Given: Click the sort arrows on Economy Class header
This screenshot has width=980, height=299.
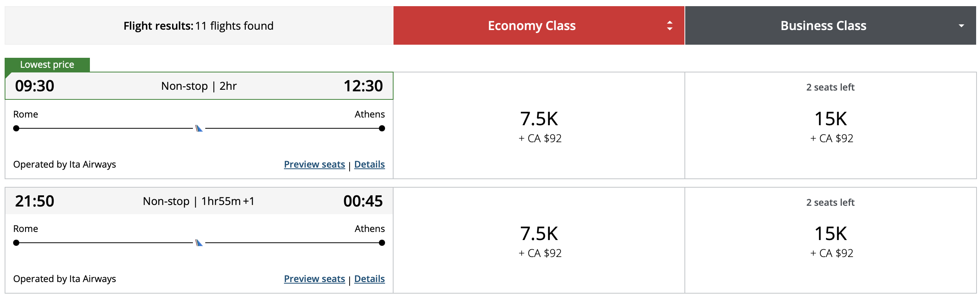Looking at the screenshot, I should click(669, 26).
